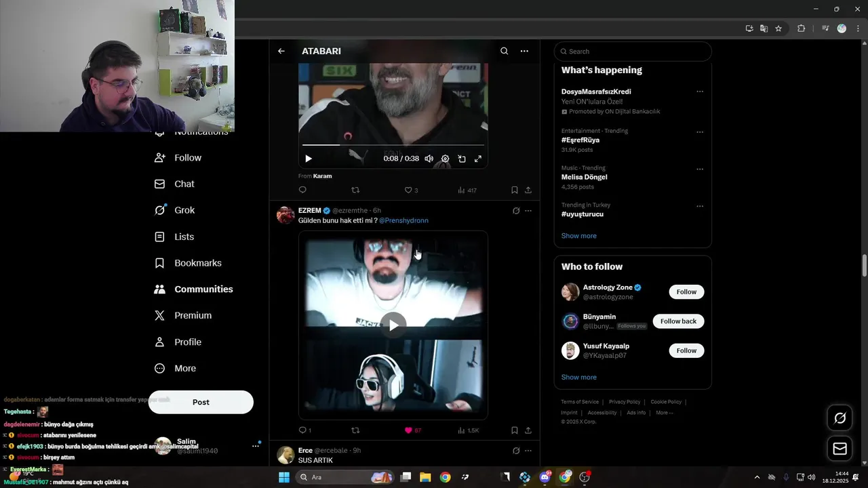
Task: Open Discord from the taskbar
Action: click(x=545, y=477)
